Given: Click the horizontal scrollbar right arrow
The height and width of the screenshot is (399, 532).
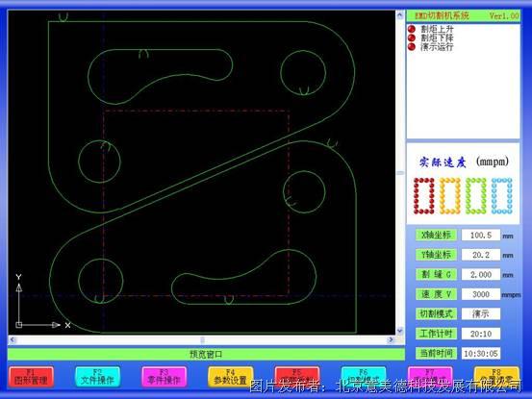Looking at the screenshot, I should [x=391, y=339].
